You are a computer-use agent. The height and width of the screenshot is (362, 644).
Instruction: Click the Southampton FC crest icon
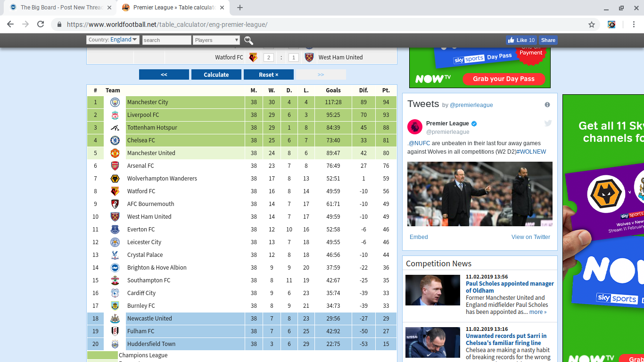[x=115, y=280]
